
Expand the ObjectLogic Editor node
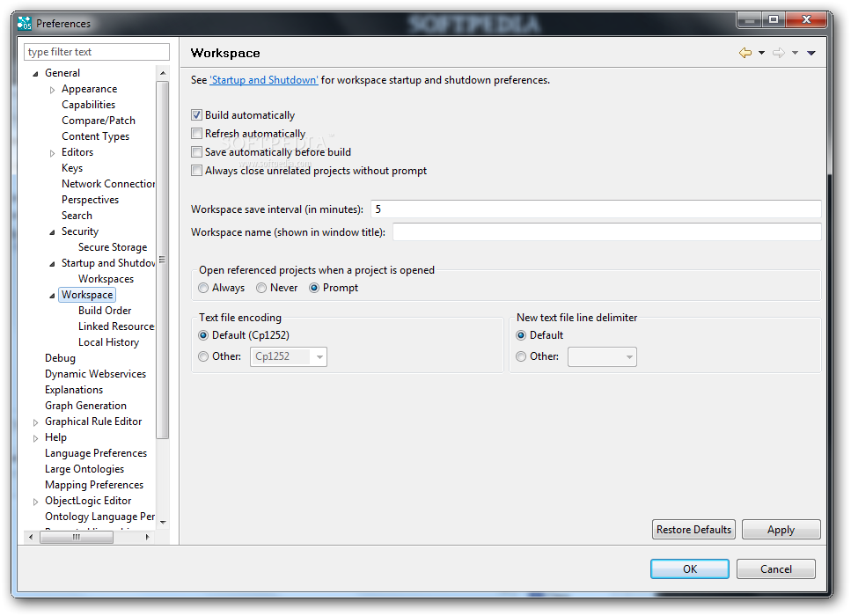point(35,502)
